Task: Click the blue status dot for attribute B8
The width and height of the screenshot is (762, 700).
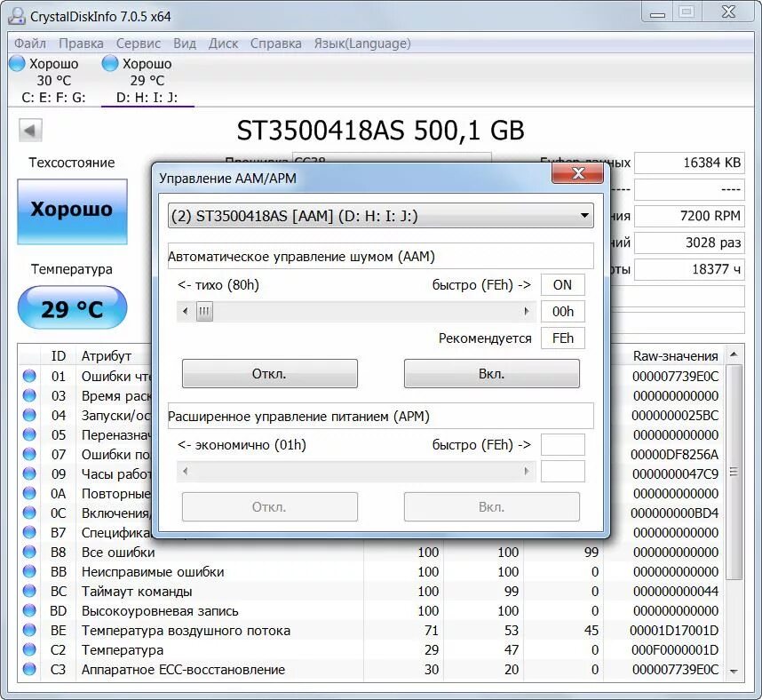Action: tap(29, 552)
